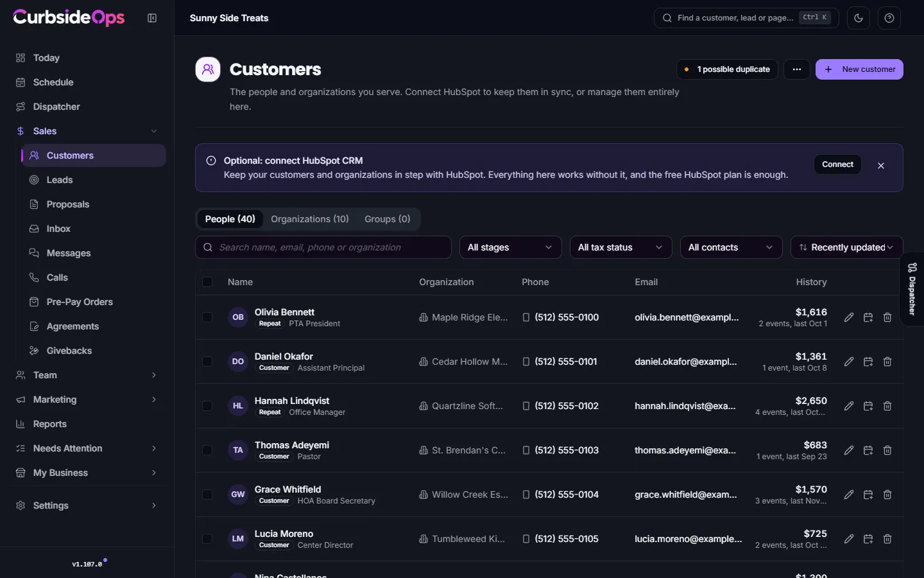
Task: Open Leads in the sidebar
Action: click(93, 180)
